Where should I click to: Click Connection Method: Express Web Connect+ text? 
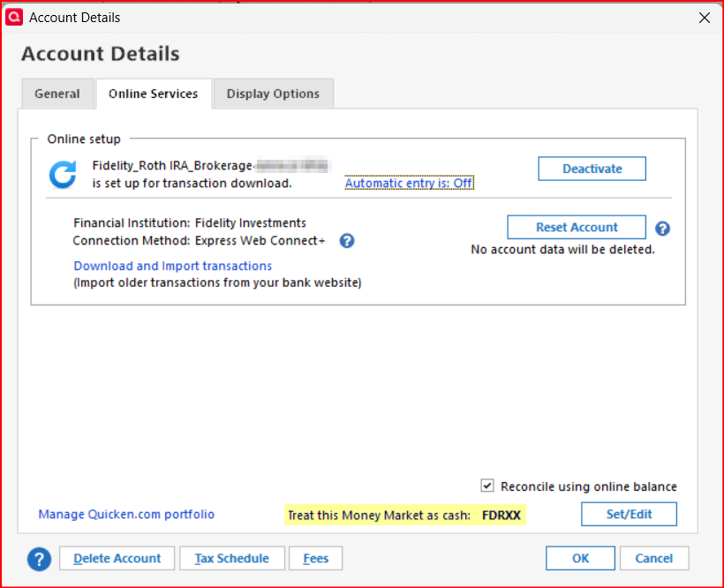click(x=199, y=241)
